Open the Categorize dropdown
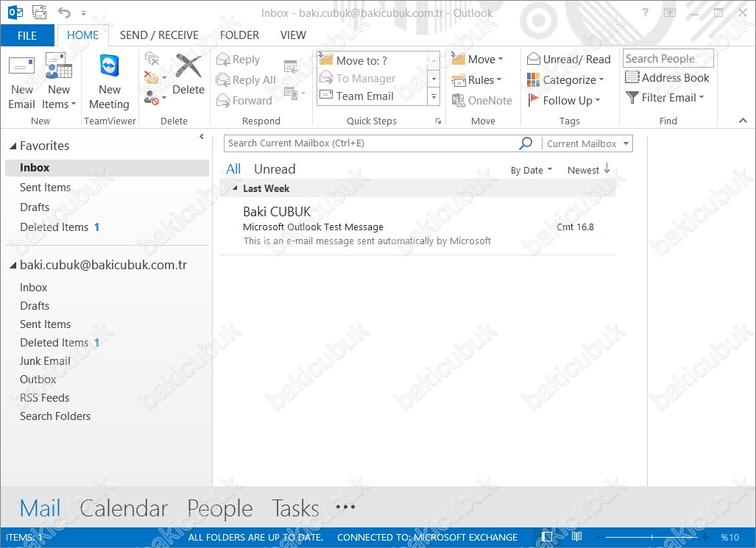Viewport: 756px width, 548px height. pos(565,79)
